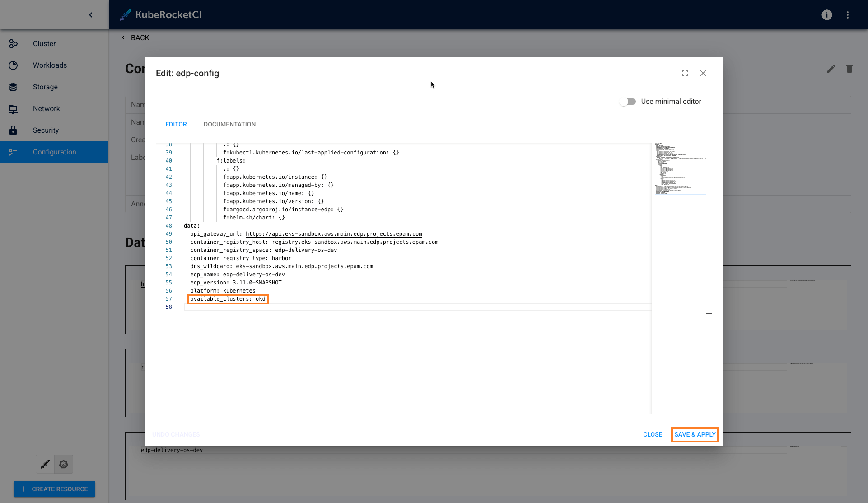Open the Network section
868x503 pixels.
click(46, 108)
